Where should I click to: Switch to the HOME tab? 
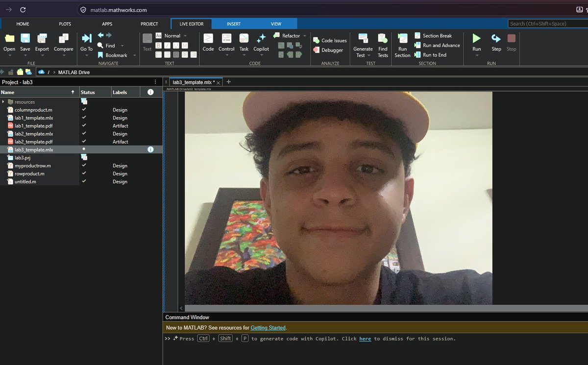23,24
